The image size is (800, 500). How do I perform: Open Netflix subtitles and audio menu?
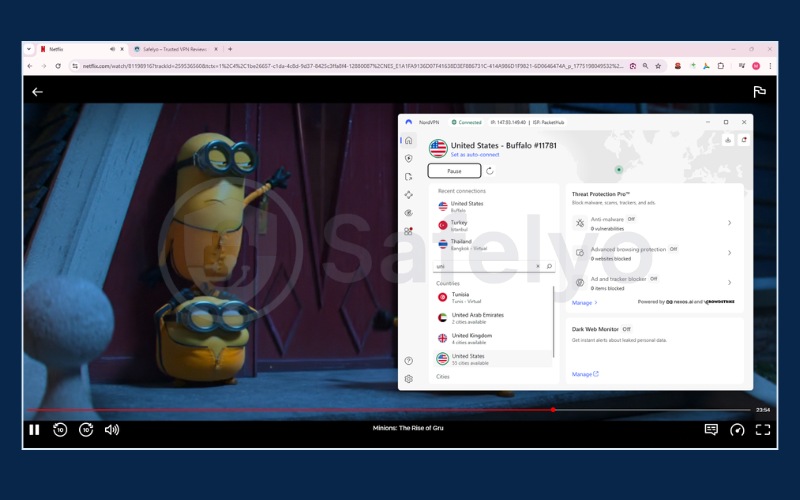[x=711, y=430]
